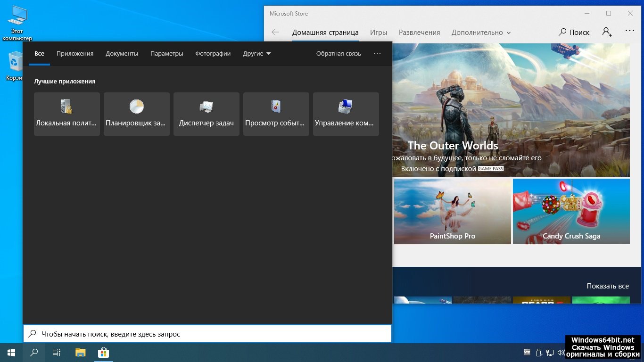
Task: Open File Explorer from taskbar
Action: (81, 353)
